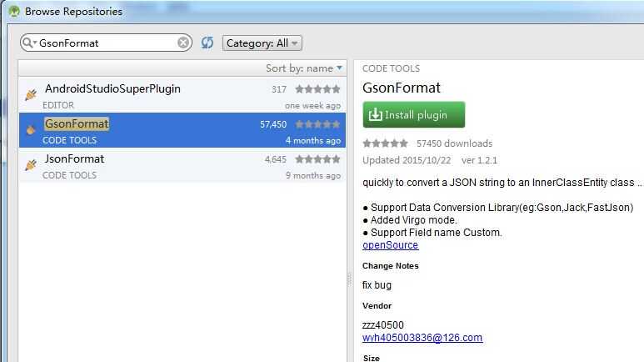The width and height of the screenshot is (644, 362).
Task: Click the EDITOR category label
Action: pyautogui.click(x=58, y=105)
